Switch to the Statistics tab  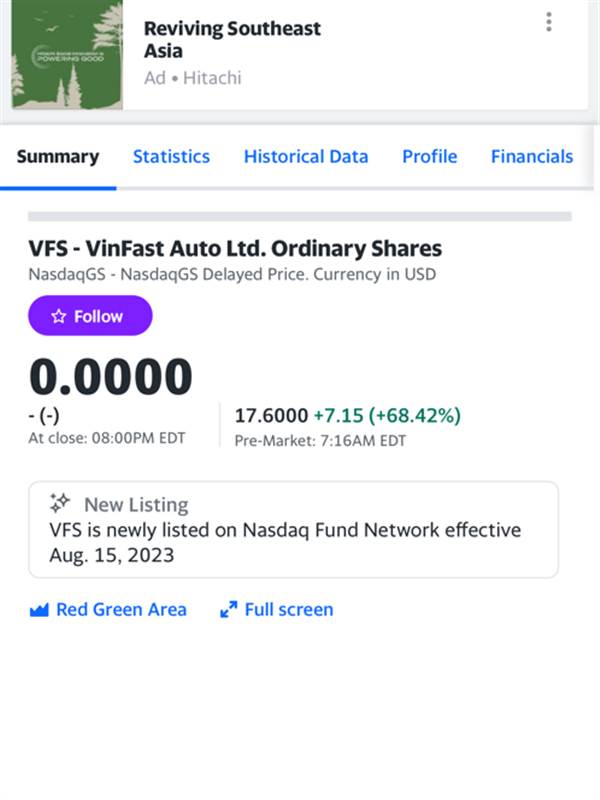coord(171,156)
